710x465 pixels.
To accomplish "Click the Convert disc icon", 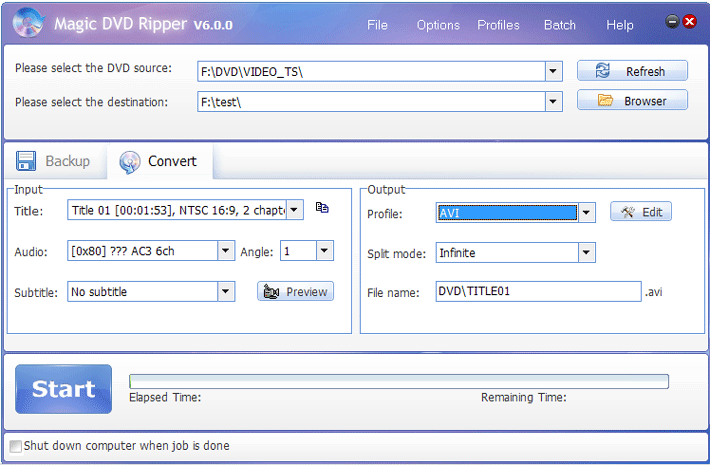I will [x=130, y=162].
